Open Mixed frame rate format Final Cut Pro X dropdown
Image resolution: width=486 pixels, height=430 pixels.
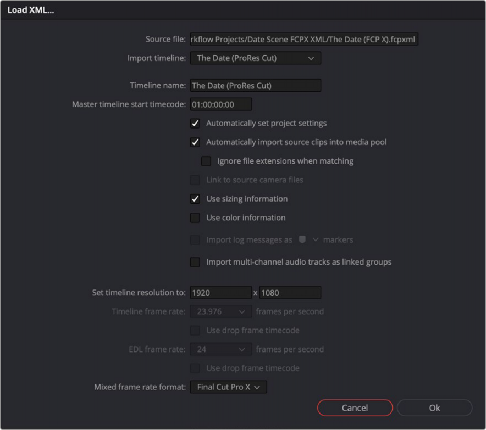(x=228, y=387)
